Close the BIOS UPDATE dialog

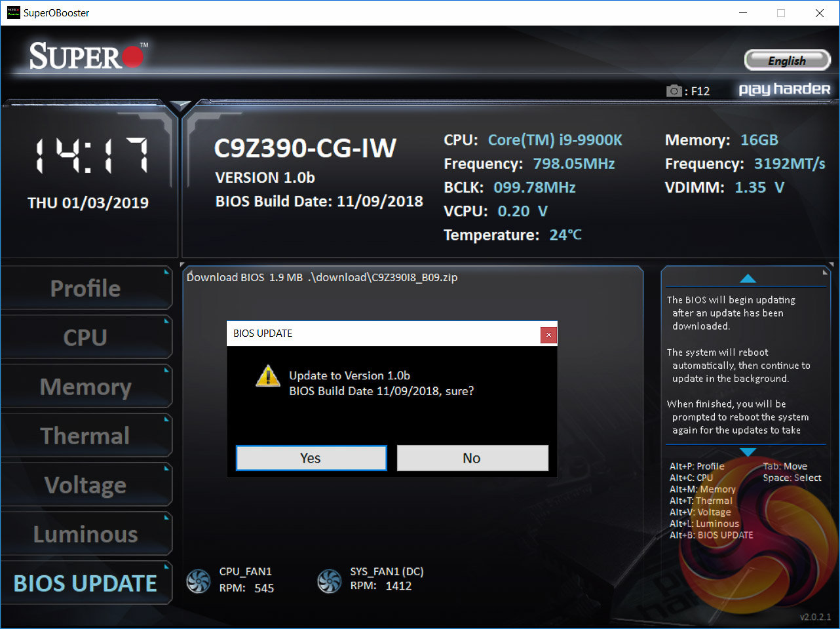548,335
